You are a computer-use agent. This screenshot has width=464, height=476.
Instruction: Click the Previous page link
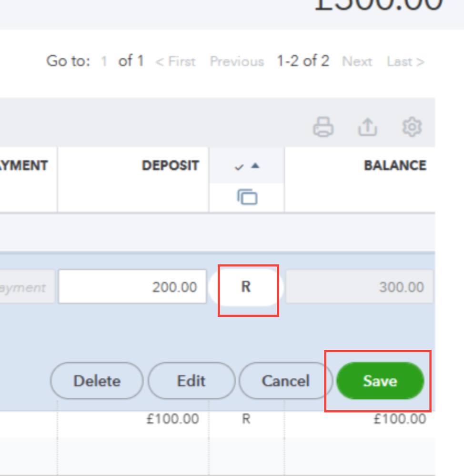(237, 61)
